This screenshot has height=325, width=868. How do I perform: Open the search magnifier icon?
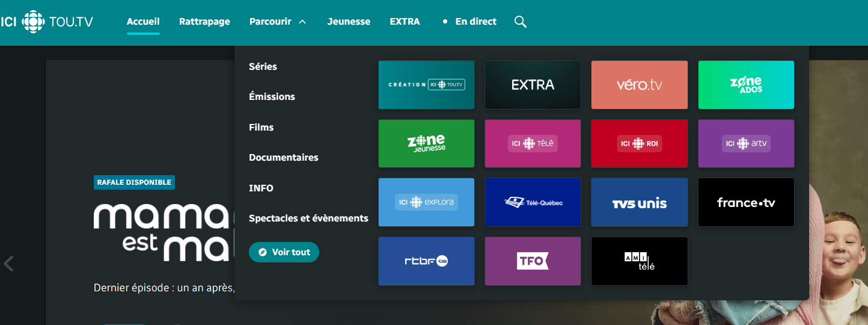tap(521, 22)
